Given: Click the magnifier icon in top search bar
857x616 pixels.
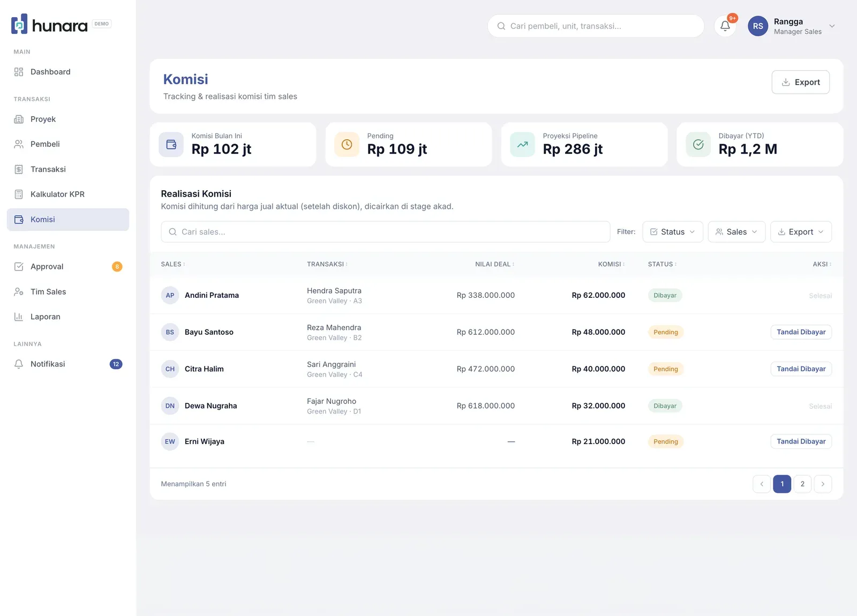Looking at the screenshot, I should [x=501, y=26].
